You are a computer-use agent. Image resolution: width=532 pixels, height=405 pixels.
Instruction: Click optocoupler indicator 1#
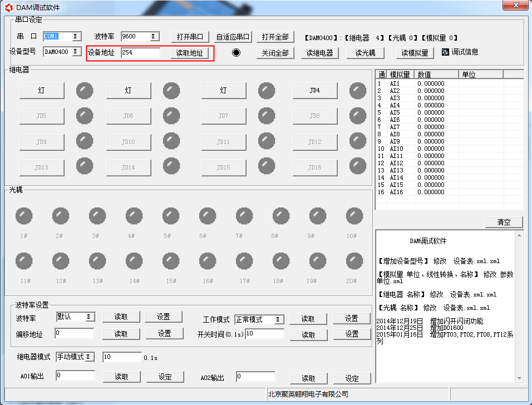(24, 216)
